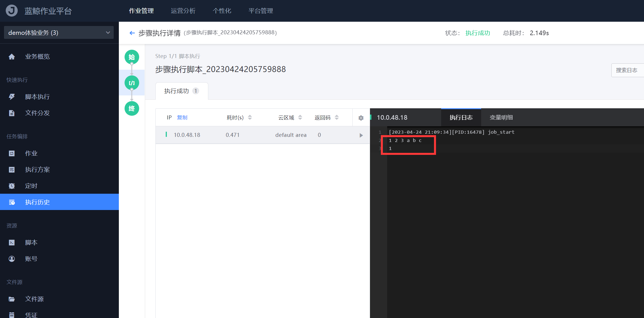Screen dimensions: 644x318
Task: Click the 脚本 terminal icon
Action: (x=12, y=243)
